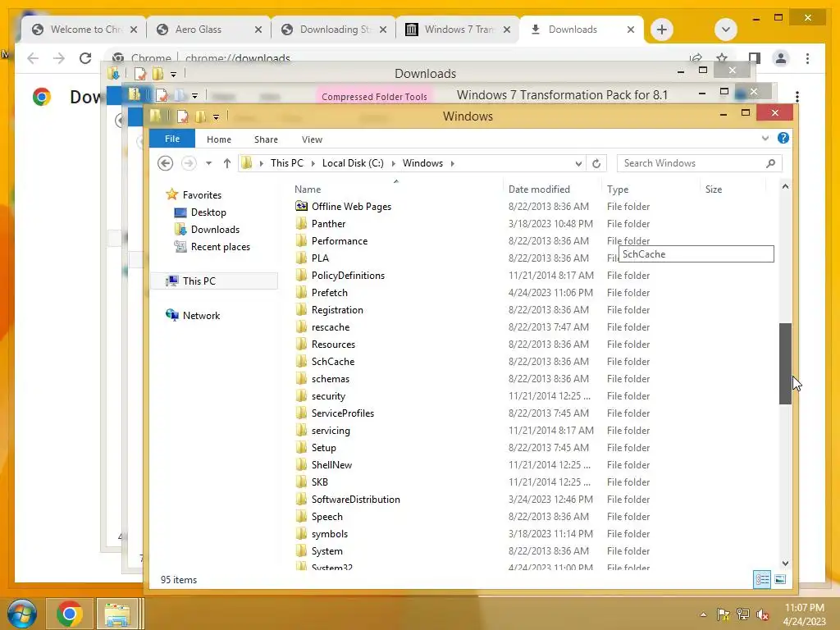Sort by the Size column header

pos(714,189)
